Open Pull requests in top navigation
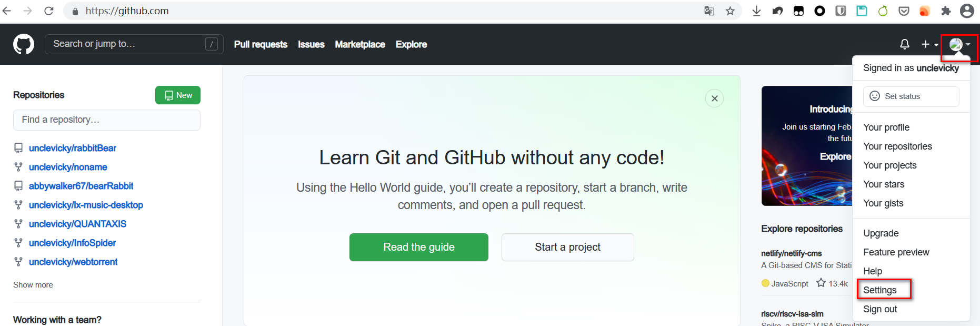Image resolution: width=980 pixels, height=326 pixels. [x=261, y=44]
